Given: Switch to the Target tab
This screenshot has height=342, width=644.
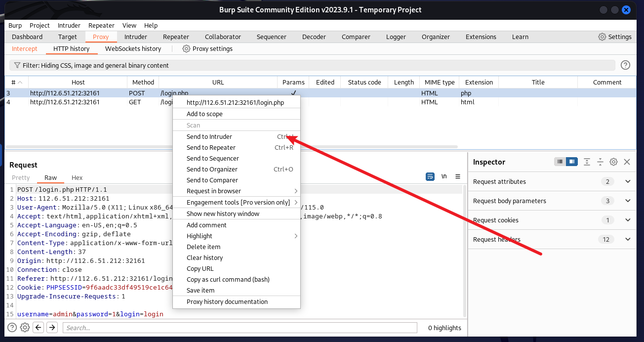Looking at the screenshot, I should (x=68, y=37).
